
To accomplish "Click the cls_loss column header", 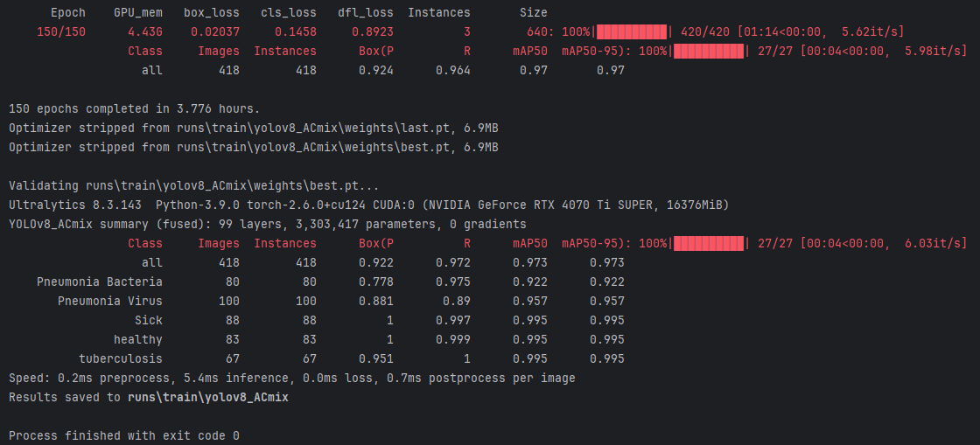I will tap(288, 13).
